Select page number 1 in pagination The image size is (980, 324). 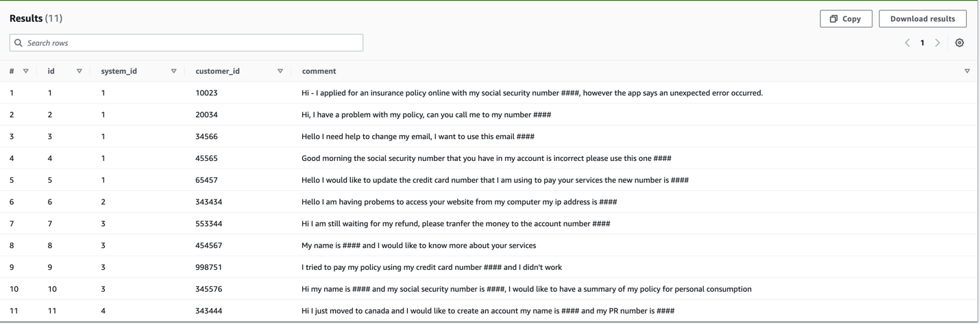tap(922, 43)
